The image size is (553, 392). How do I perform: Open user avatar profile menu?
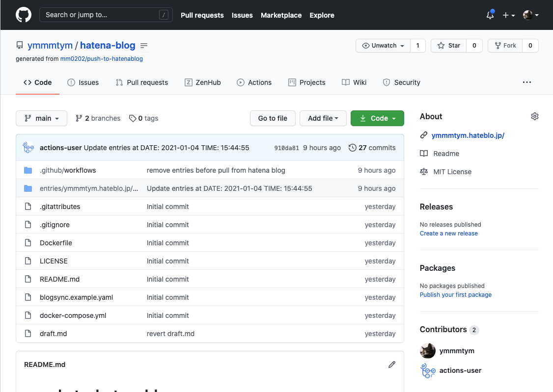point(530,15)
